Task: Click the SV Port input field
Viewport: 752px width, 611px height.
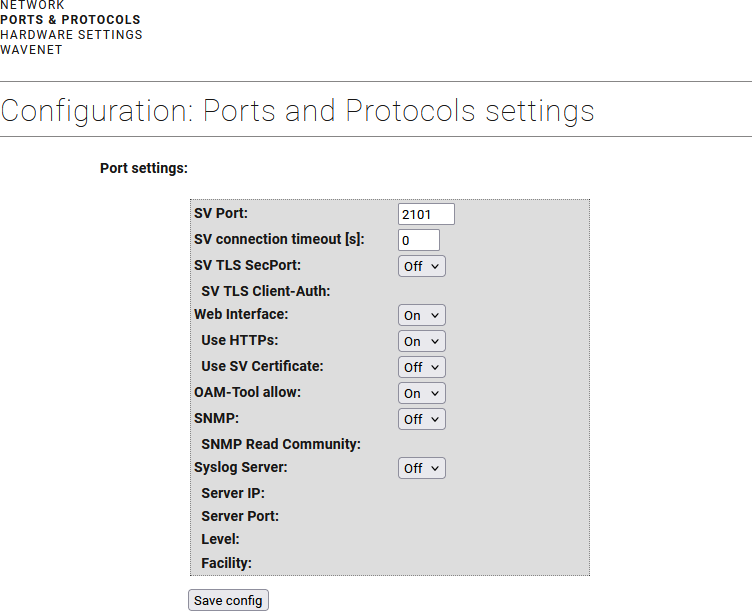Action: point(426,214)
